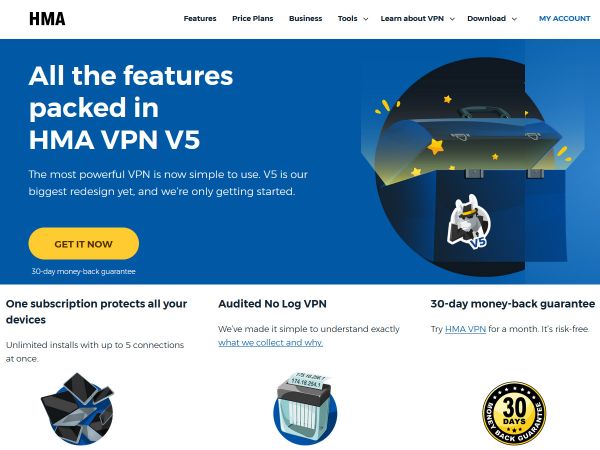Click the multiple devices illustration icon
Screen dimensions: 600x450
(78, 409)
